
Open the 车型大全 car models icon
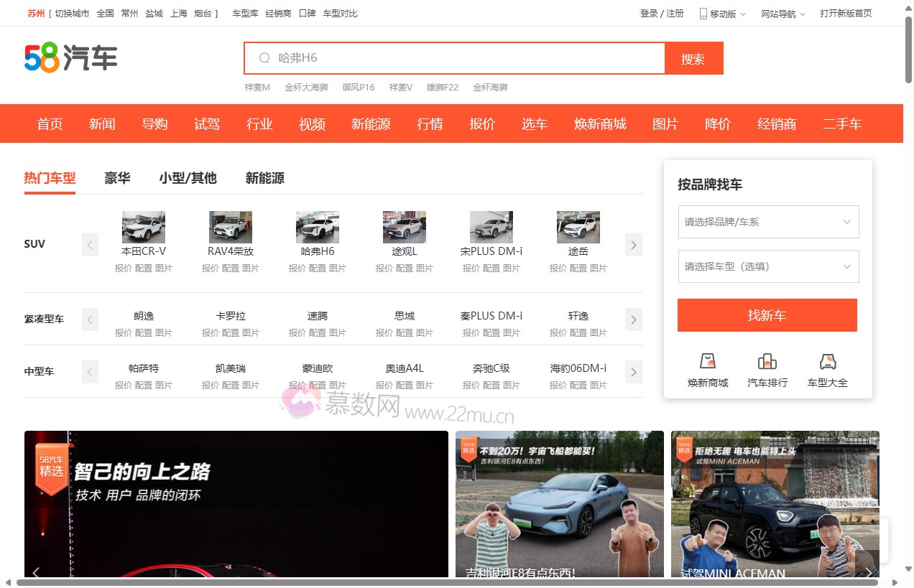828,368
